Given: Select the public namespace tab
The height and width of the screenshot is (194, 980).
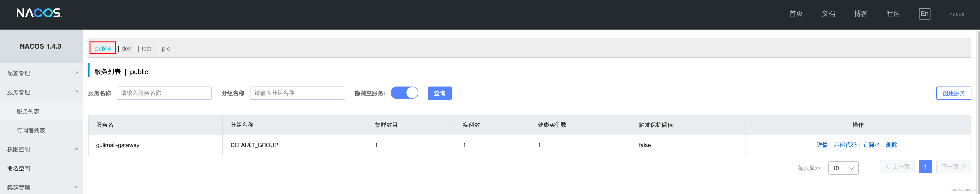Looking at the screenshot, I should pyautogui.click(x=103, y=48).
